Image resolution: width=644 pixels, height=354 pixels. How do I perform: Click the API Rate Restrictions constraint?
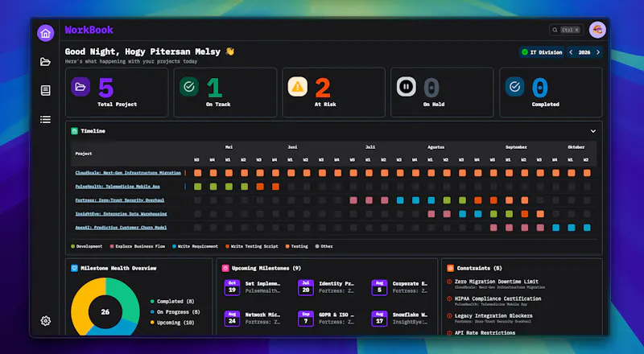pos(485,333)
